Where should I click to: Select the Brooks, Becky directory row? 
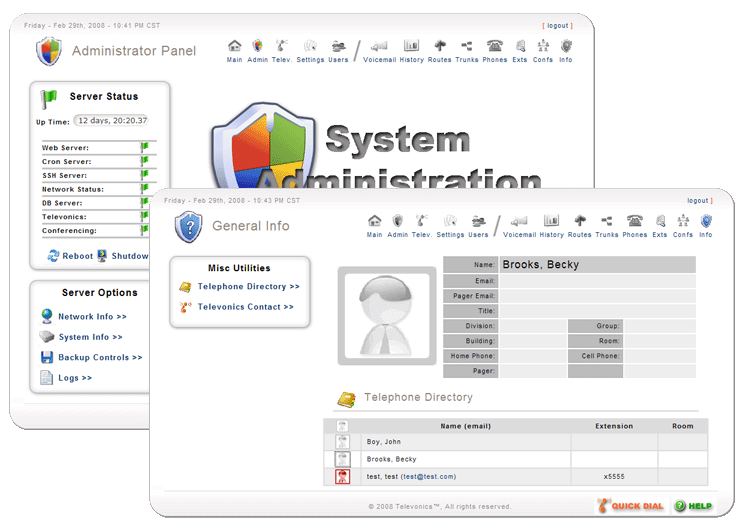click(x=391, y=459)
